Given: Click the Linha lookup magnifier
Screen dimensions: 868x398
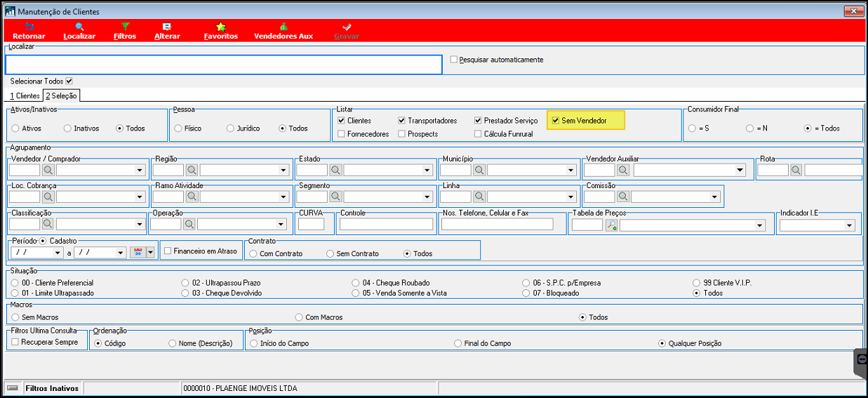Looking at the screenshot, I should coord(479,197).
